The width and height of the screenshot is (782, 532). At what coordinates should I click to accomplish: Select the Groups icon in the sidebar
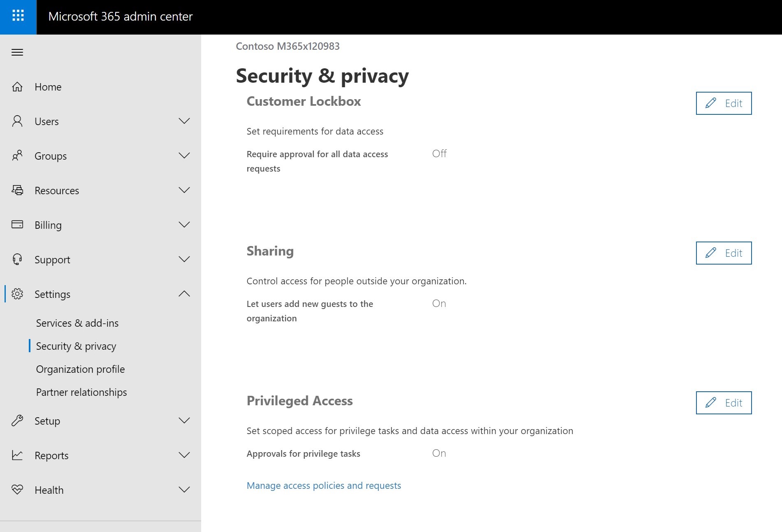point(17,156)
